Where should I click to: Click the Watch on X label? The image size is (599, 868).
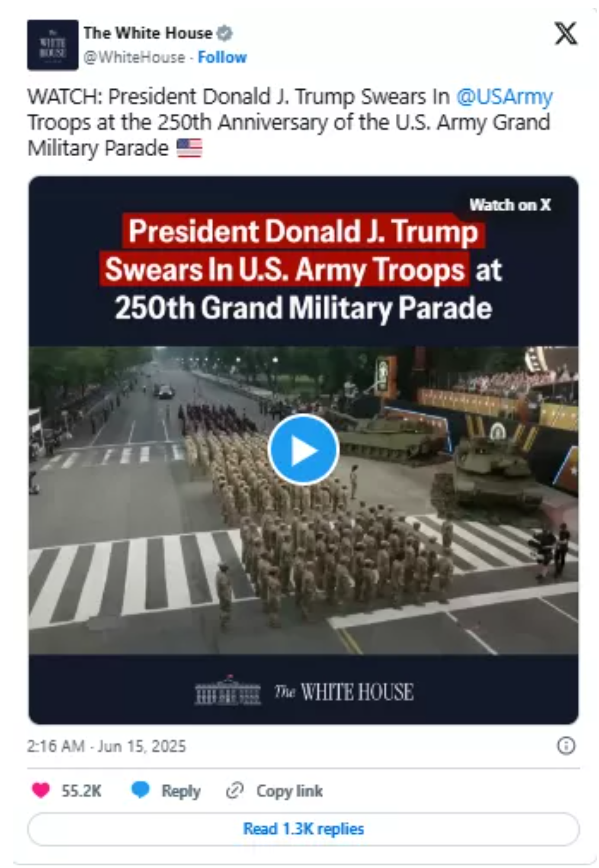[510, 205]
